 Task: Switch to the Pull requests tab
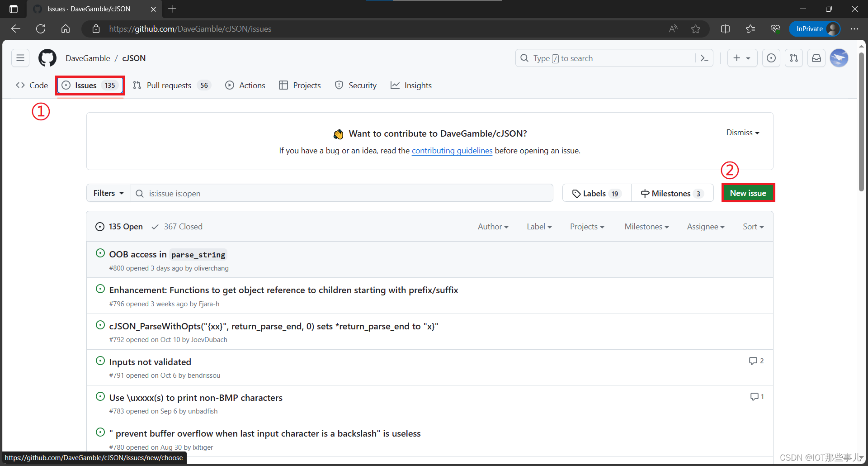[x=172, y=86]
